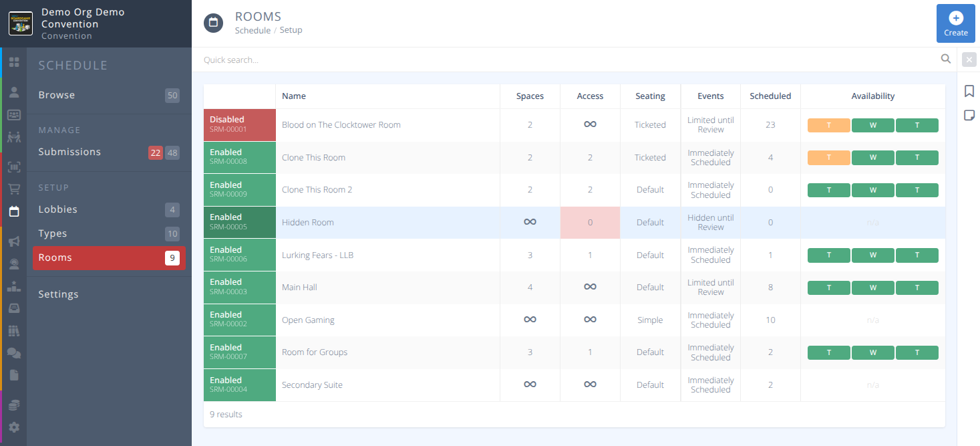Focus the Quick search input field
This screenshot has height=446, width=980.
pyautogui.click(x=568, y=60)
